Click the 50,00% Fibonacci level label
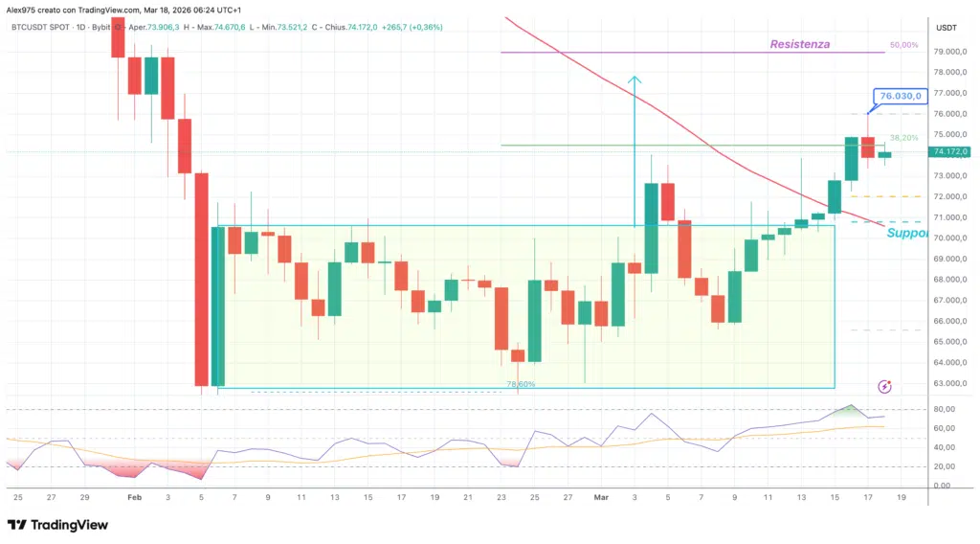 [x=903, y=45]
